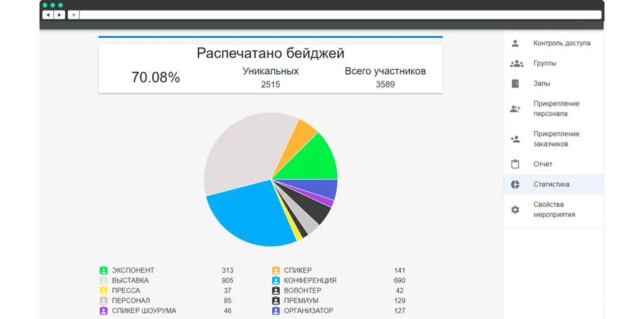Open the Залы menu item
644x319 pixels.
[x=554, y=84]
